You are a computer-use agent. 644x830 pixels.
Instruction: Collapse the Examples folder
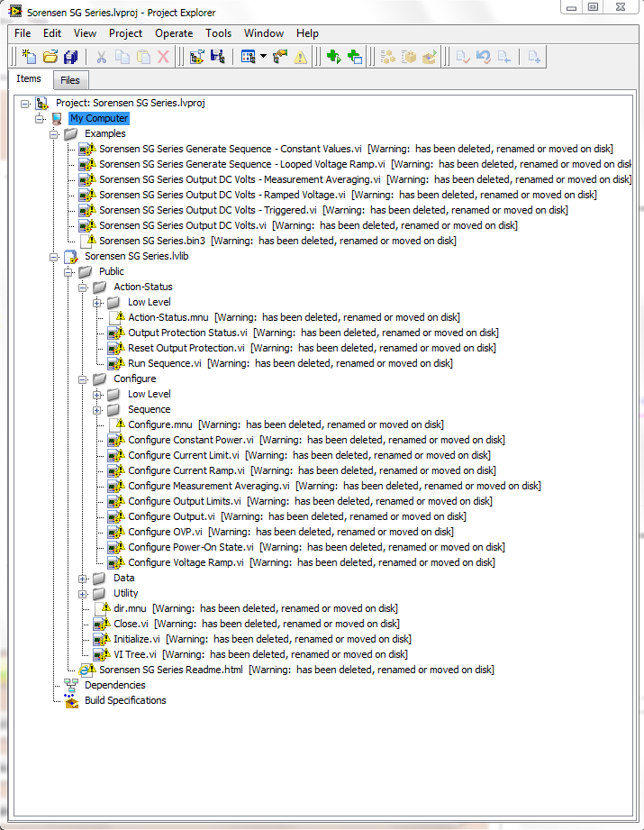[x=53, y=134]
